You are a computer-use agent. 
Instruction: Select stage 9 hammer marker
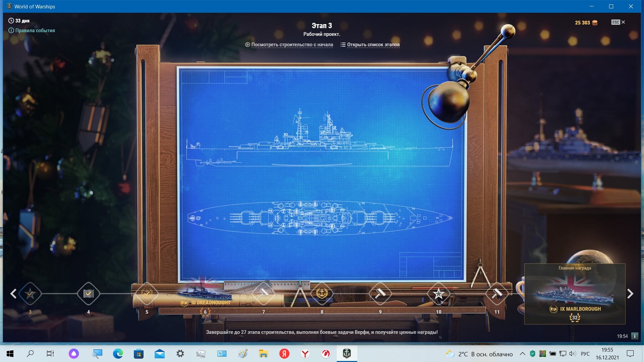(380, 294)
